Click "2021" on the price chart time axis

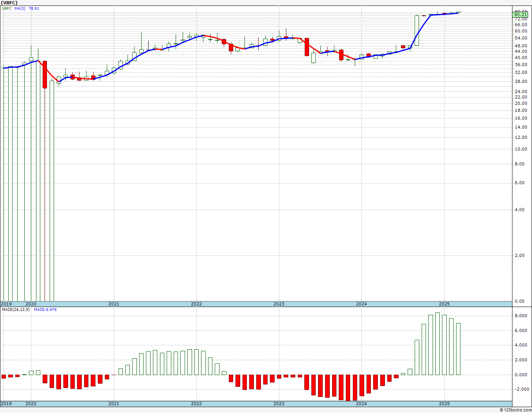tap(114, 304)
